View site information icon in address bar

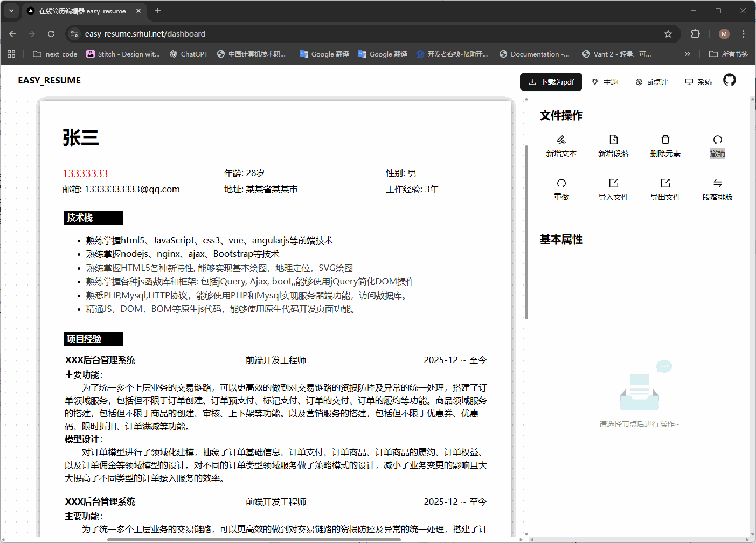pos(74,34)
